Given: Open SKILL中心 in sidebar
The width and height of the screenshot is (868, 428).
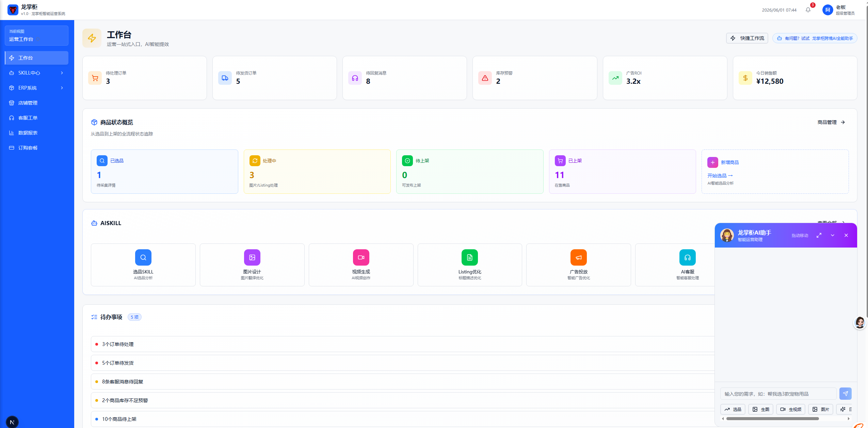Looking at the screenshot, I should pyautogui.click(x=37, y=73).
